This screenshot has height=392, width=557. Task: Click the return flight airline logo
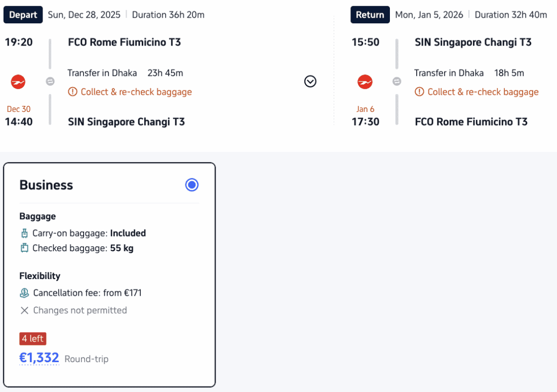coord(365,82)
